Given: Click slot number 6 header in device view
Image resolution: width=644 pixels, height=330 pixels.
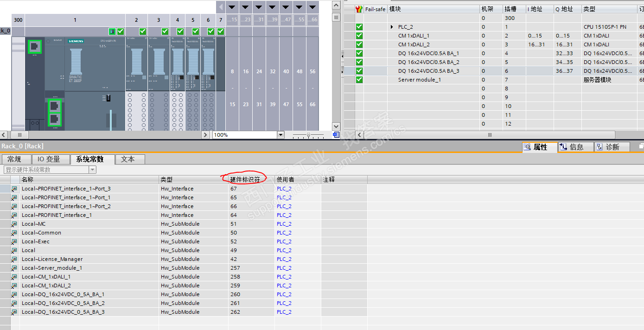Looking at the screenshot, I should click(x=208, y=20).
